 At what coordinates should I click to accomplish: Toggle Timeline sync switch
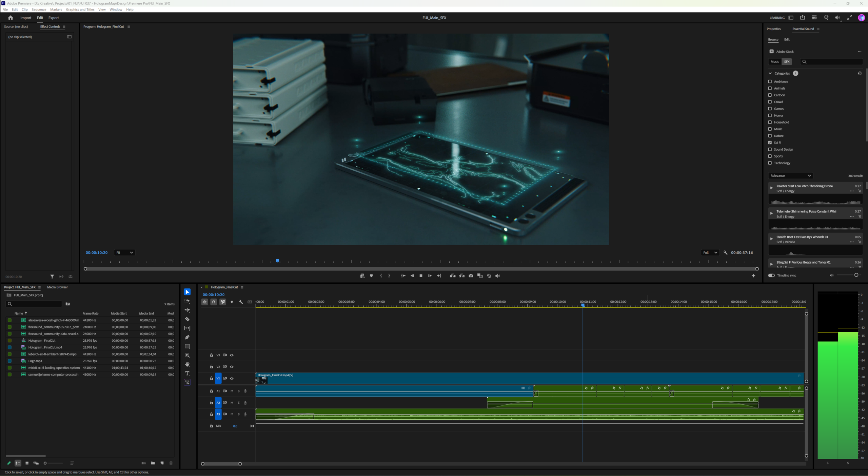pos(771,275)
